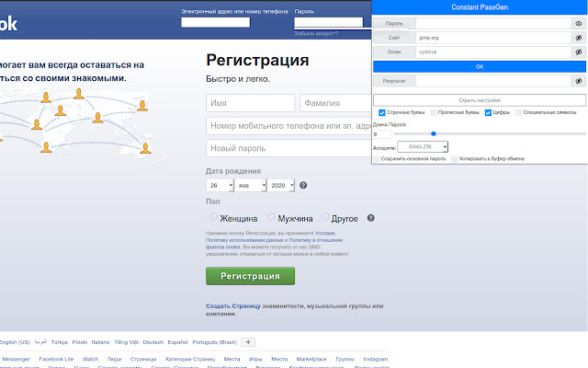Click the OK button in PassGen
Image resolution: width=588 pixels, height=368 pixels.
coord(480,66)
